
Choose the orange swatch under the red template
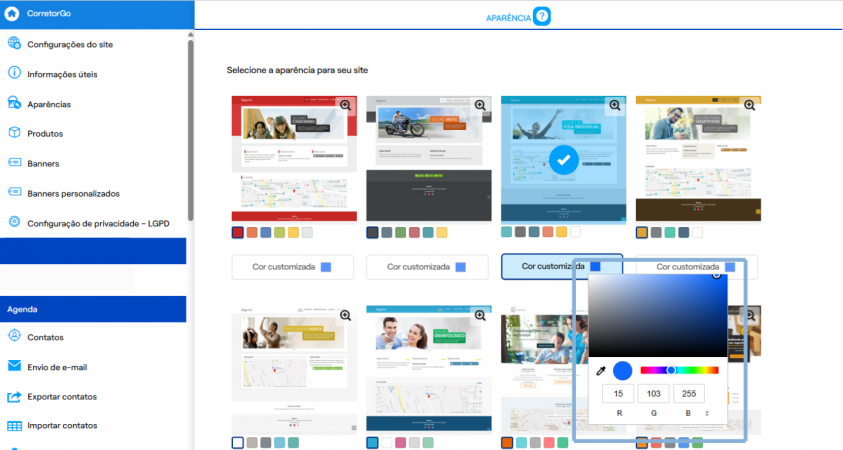tap(252, 233)
